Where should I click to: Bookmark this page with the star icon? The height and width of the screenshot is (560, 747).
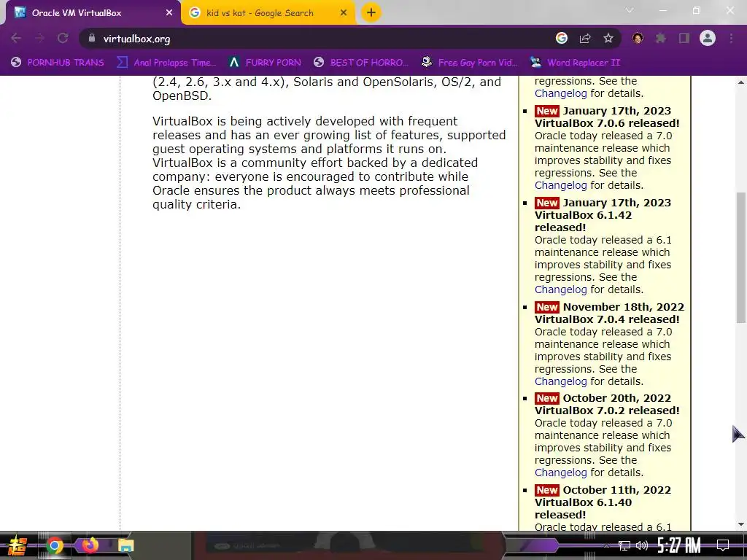tap(608, 38)
